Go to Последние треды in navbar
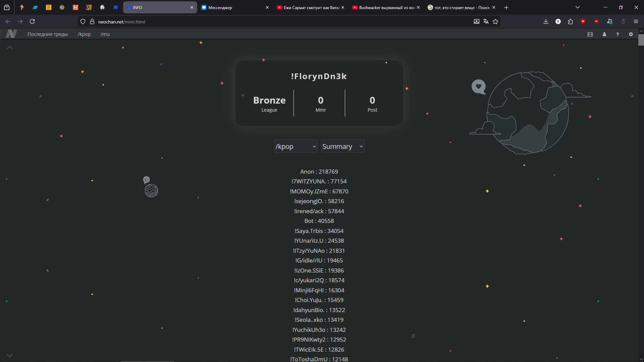This screenshot has height=362, width=644. (47, 34)
